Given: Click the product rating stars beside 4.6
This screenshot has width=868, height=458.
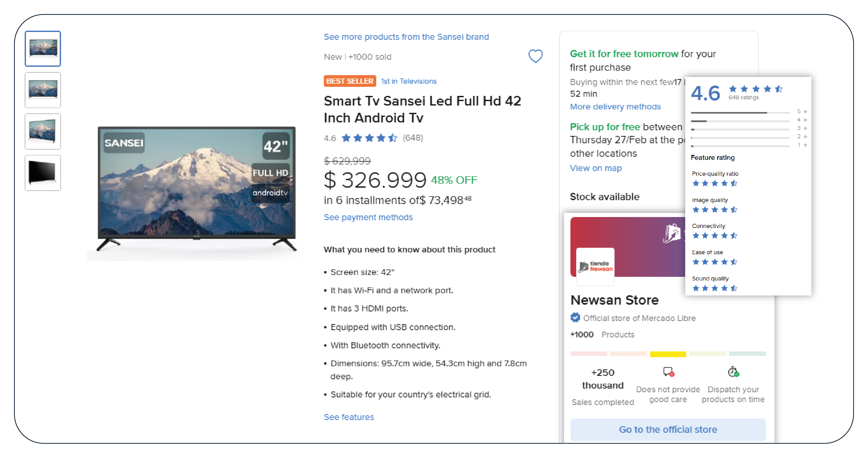Looking at the screenshot, I should pos(369,138).
